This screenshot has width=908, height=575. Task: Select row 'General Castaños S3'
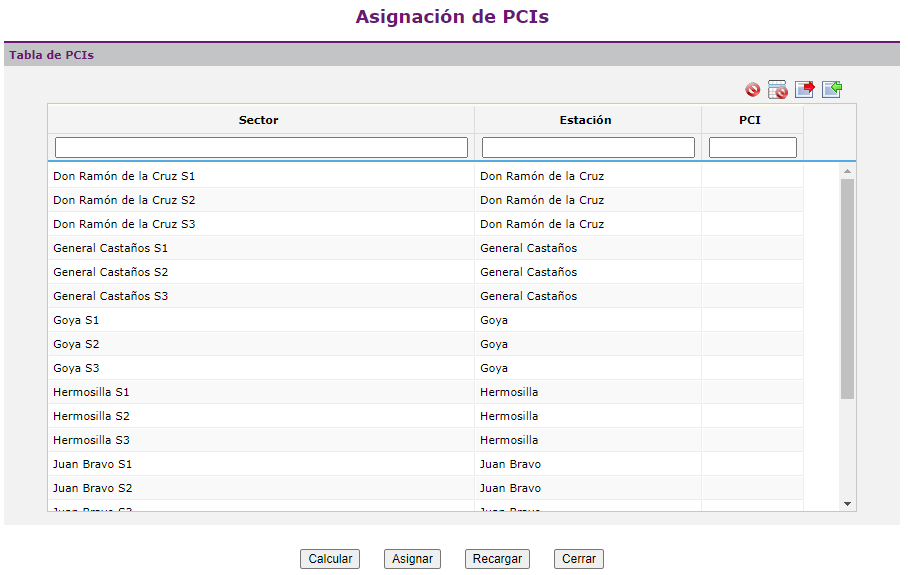(426, 296)
